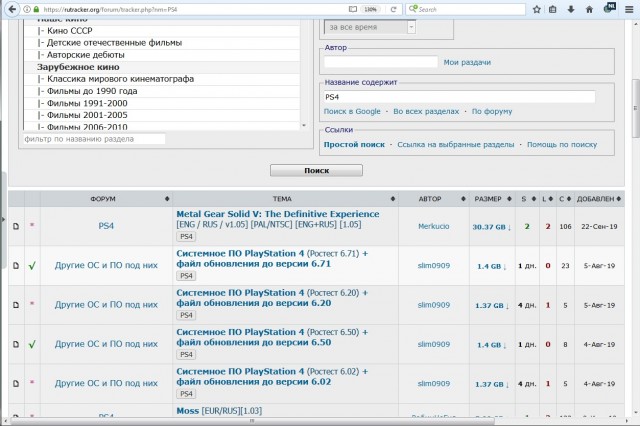Viewport: 640px width, 426px height.
Task: Click 'Во всех разделах' link
Action: click(426, 111)
